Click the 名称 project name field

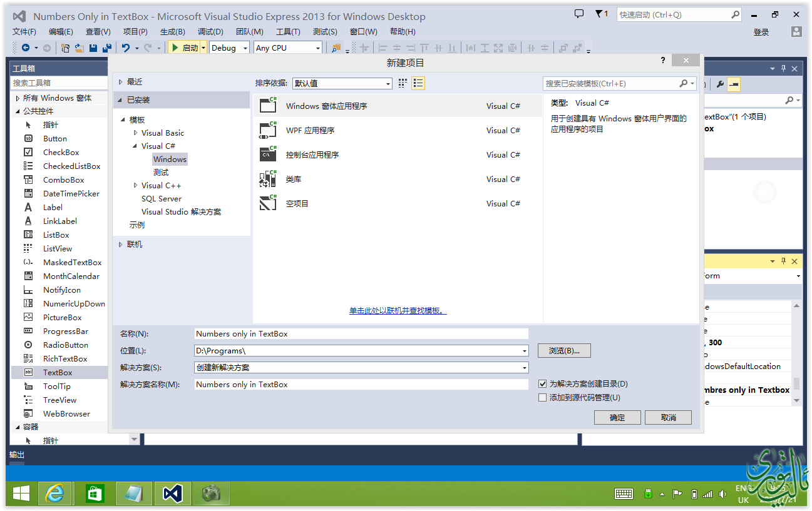[x=361, y=334]
